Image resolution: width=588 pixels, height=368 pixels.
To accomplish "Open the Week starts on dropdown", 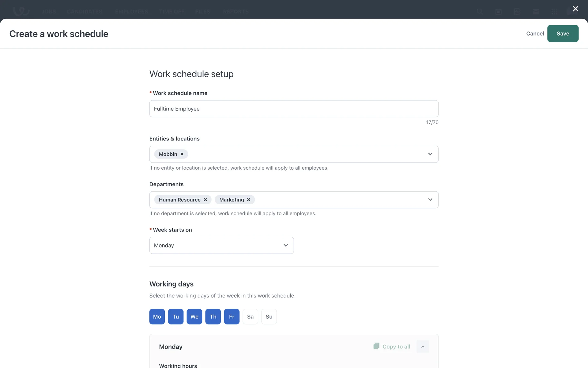I will click(221, 245).
